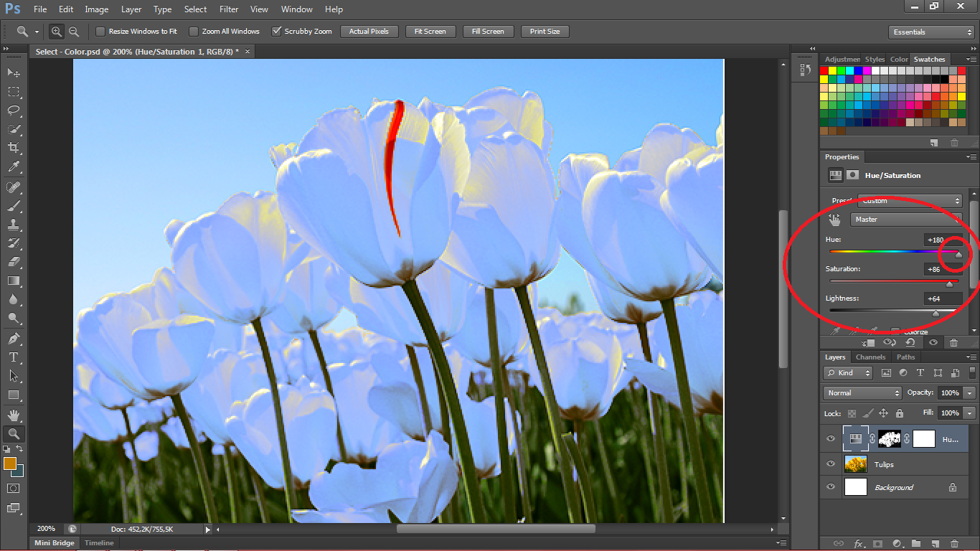
Task: Open the Timeline panel
Action: (99, 543)
